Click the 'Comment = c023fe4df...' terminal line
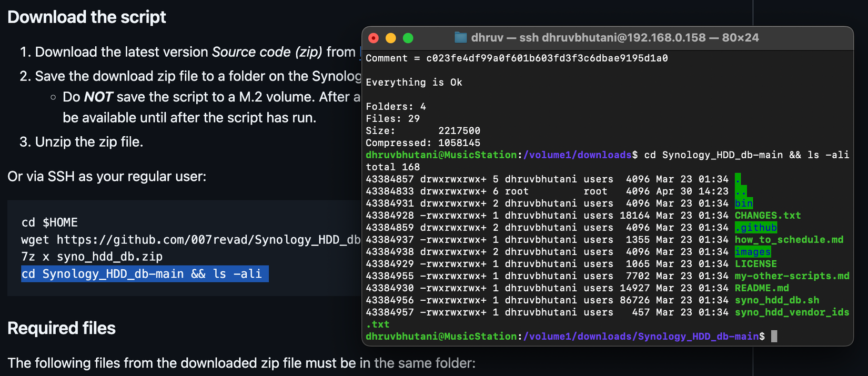The width and height of the screenshot is (868, 376). pyautogui.click(x=517, y=58)
